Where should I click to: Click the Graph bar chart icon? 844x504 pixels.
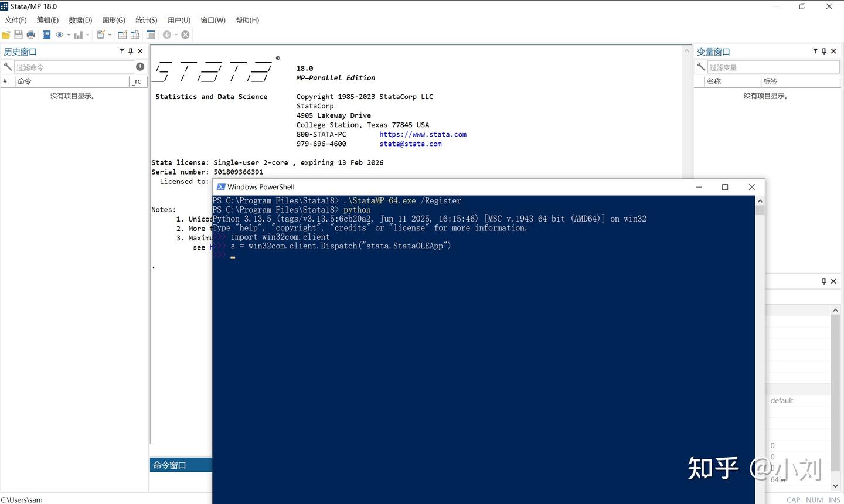[78, 35]
